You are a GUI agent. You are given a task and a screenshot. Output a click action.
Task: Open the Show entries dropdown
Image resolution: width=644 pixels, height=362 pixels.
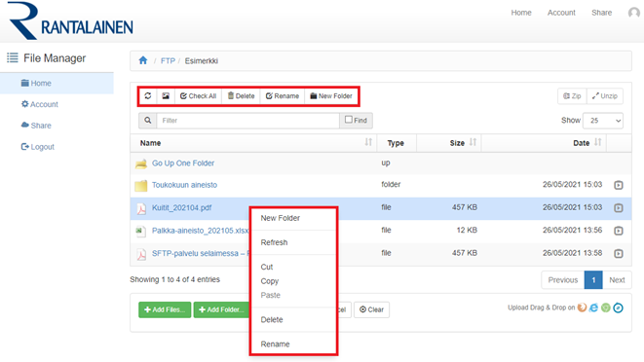[603, 121]
